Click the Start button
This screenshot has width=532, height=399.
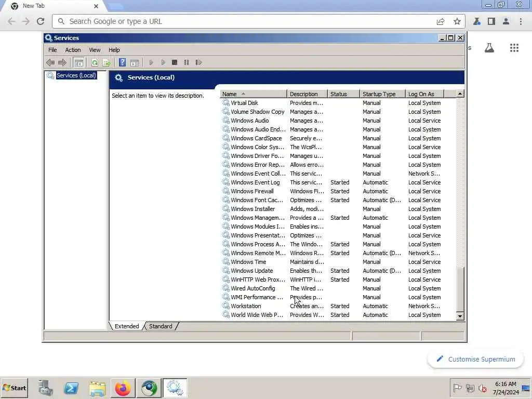[14, 388]
